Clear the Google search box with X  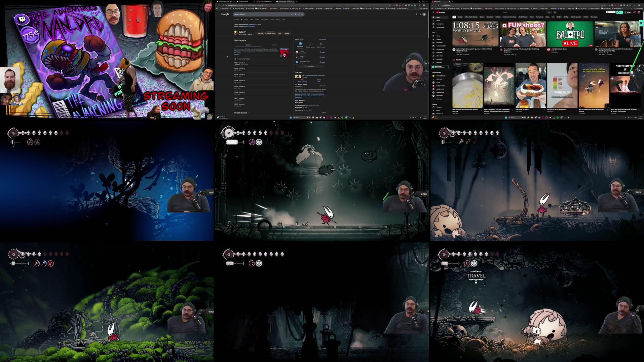(x=291, y=14)
